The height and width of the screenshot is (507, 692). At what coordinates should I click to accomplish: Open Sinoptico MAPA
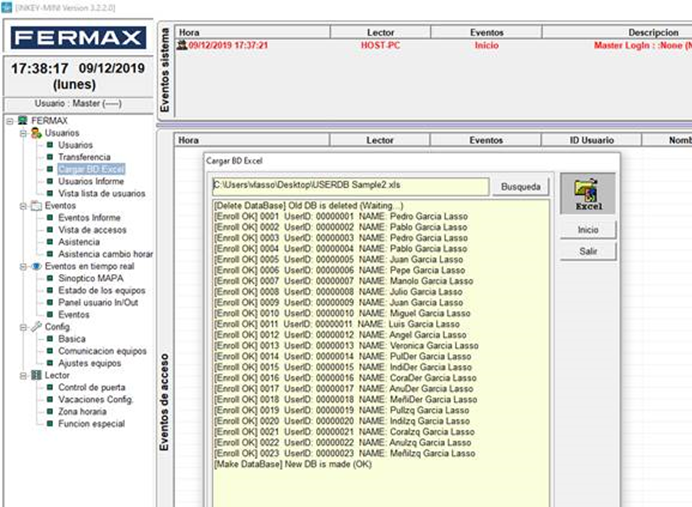click(x=90, y=278)
